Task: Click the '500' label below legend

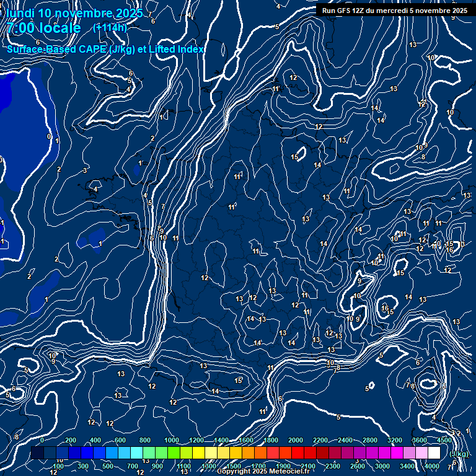Action: [x=108, y=466]
